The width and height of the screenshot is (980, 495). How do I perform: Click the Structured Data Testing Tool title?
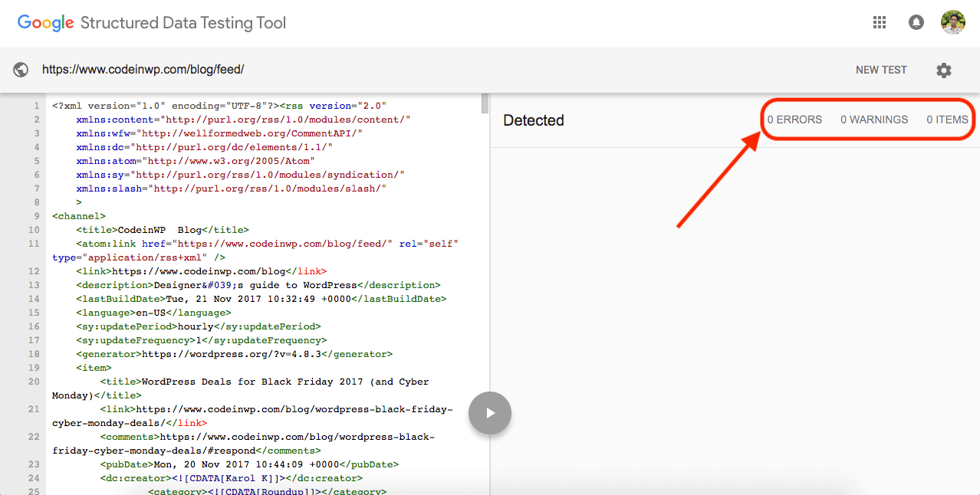[x=183, y=23]
